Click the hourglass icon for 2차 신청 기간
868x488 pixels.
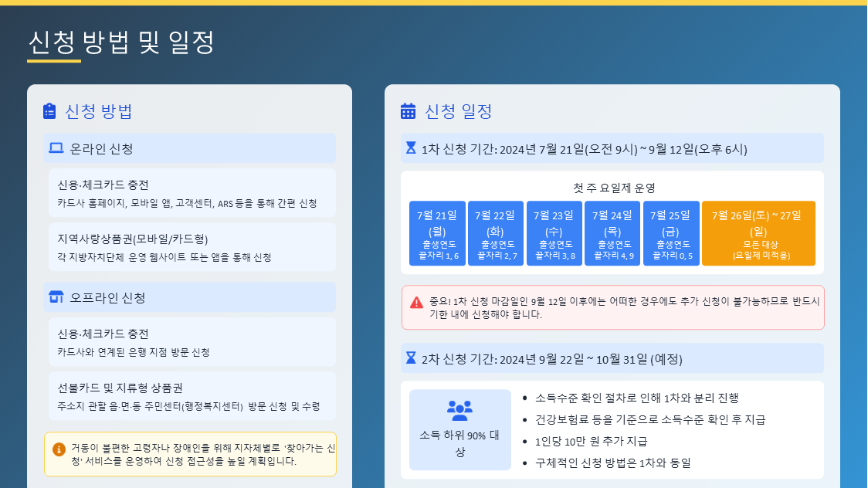[x=411, y=358]
